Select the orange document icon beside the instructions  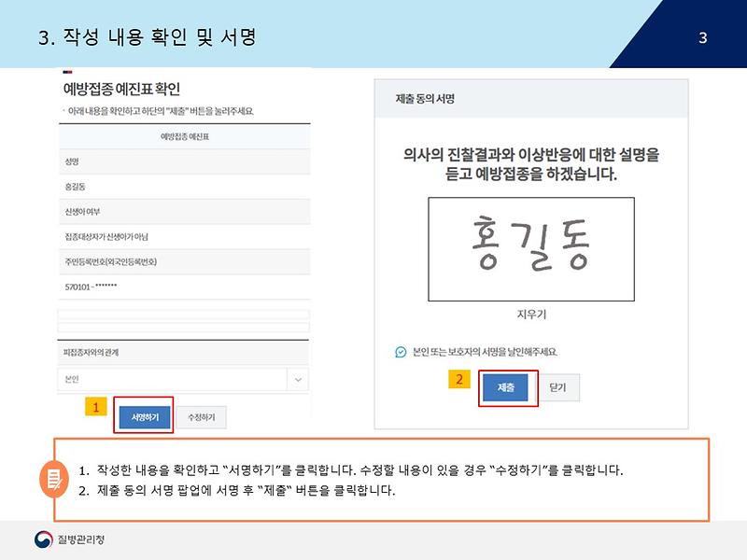point(55,480)
